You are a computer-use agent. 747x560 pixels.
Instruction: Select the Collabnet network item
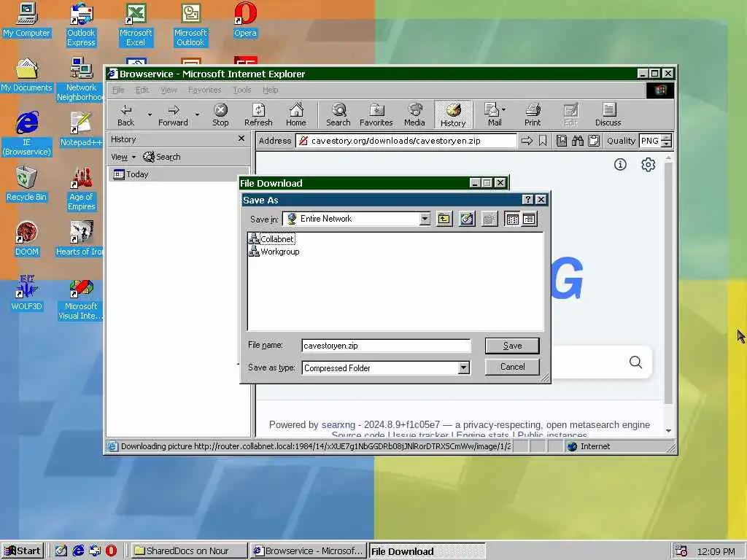(x=272, y=238)
